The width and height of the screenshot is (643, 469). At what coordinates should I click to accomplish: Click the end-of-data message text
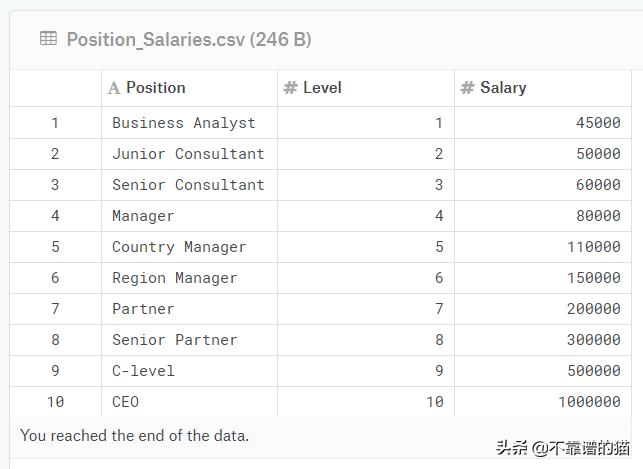click(135, 436)
